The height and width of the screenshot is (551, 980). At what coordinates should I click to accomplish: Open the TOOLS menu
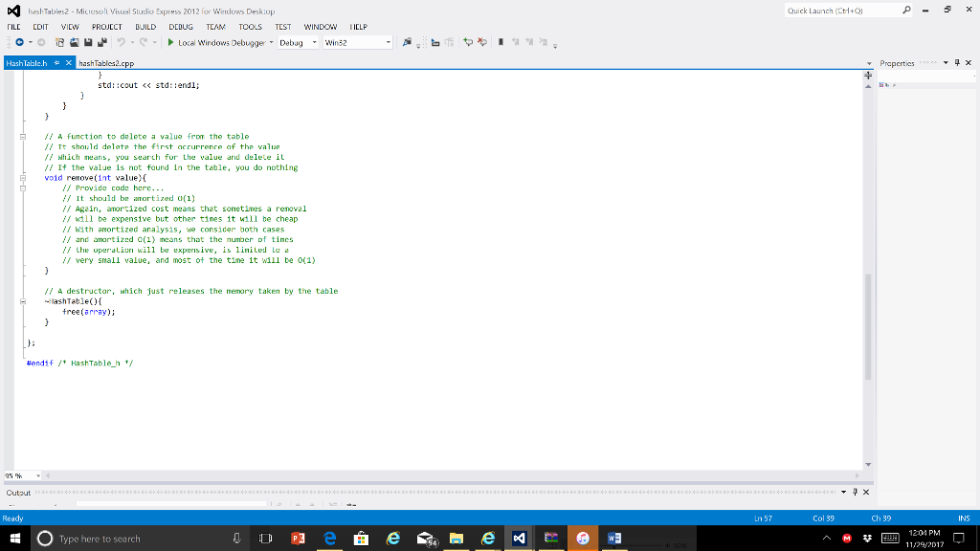coord(250,27)
